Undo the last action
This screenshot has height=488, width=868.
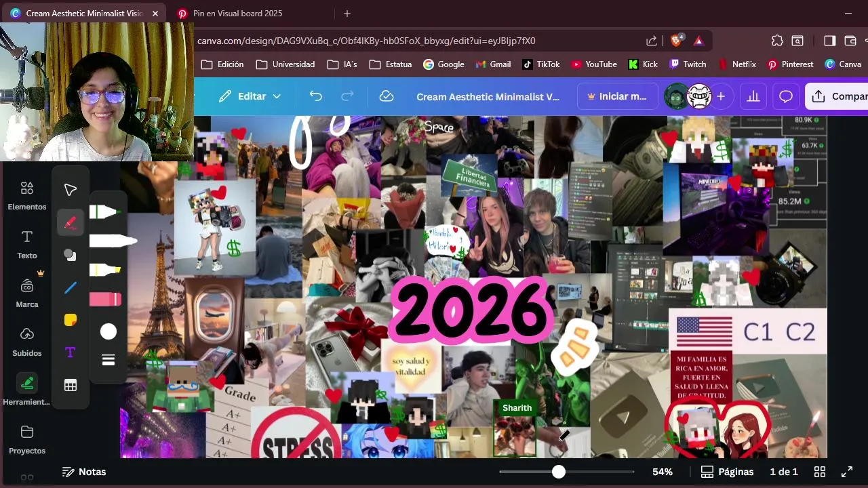[x=315, y=96]
